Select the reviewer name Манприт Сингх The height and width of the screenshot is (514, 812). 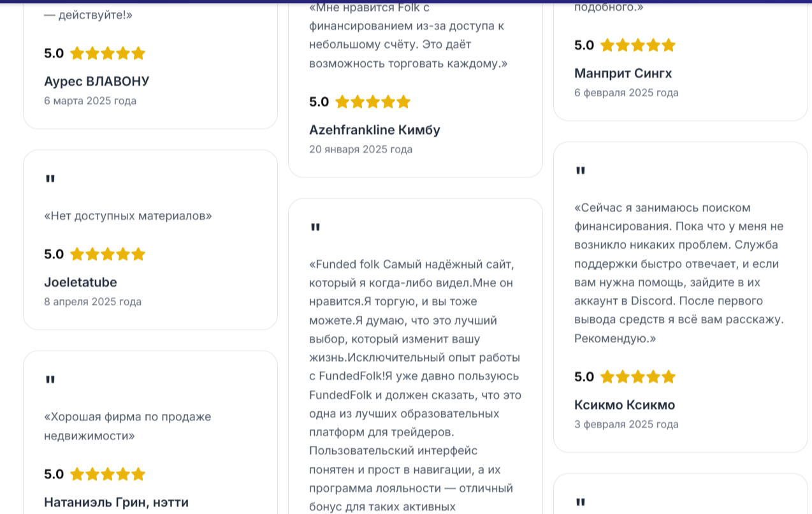[x=623, y=73]
